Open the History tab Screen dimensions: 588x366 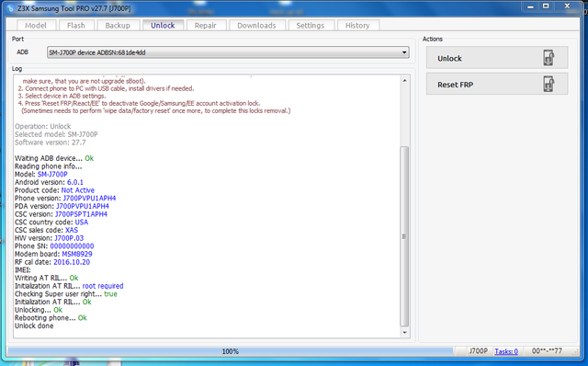pyautogui.click(x=357, y=25)
